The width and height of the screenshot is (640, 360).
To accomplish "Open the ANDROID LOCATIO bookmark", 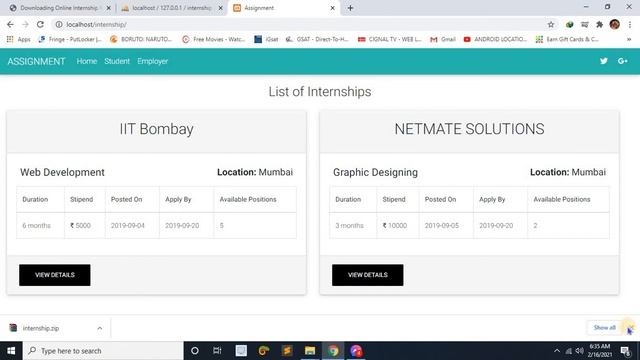I will click(x=495, y=39).
